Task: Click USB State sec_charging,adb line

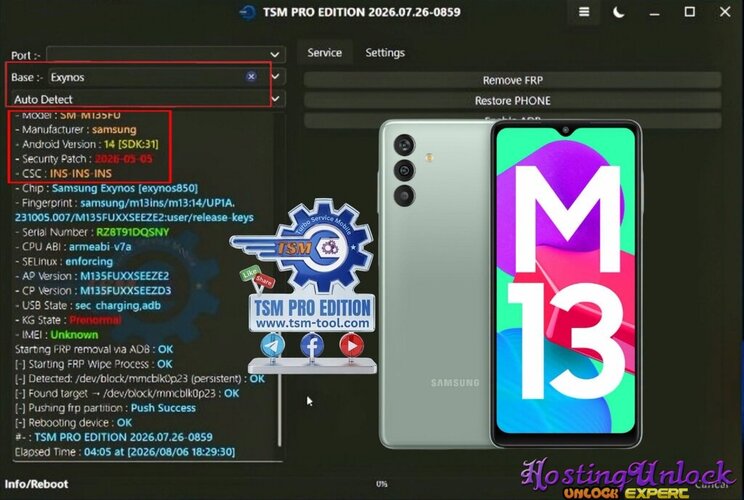Action: (87, 306)
